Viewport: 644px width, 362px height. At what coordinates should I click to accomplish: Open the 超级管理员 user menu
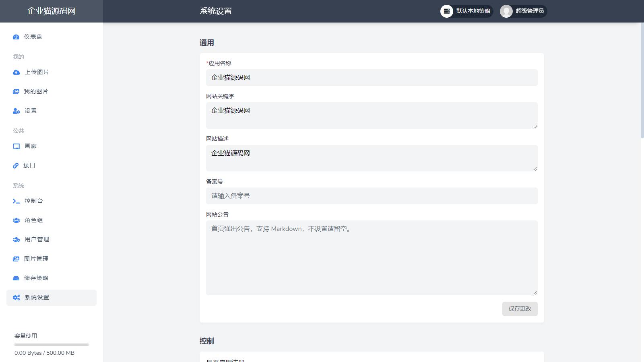[523, 11]
